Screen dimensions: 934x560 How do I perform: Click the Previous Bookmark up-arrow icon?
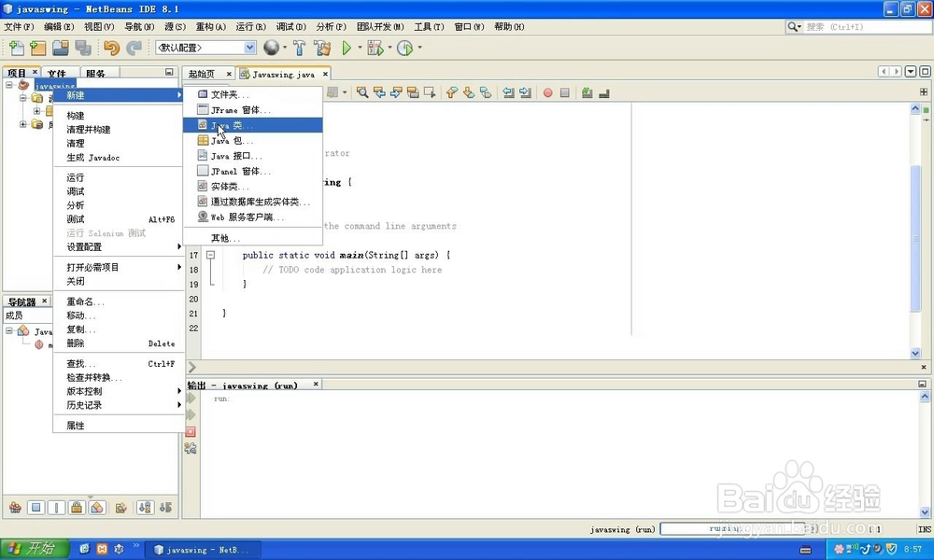point(452,92)
